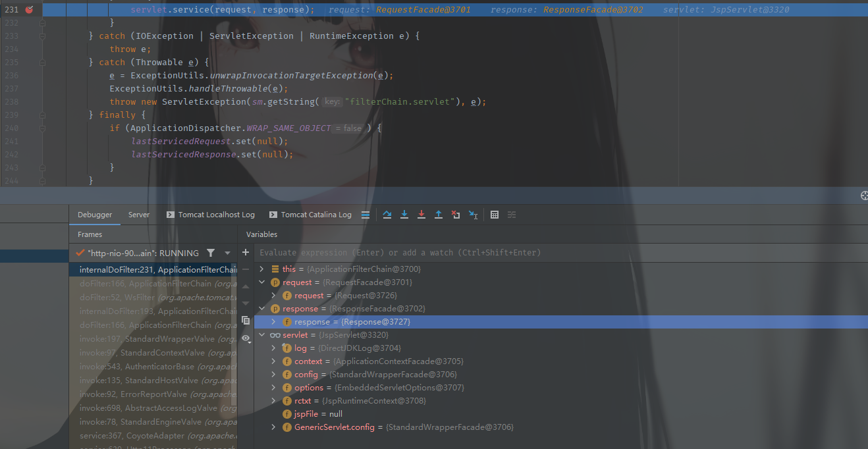Click the jspFile = null variable row
The height and width of the screenshot is (449, 868).
(x=561, y=414)
